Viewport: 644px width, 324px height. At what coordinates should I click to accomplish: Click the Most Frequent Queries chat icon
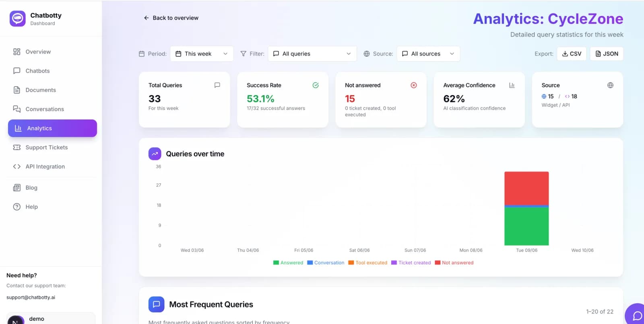[x=156, y=304]
